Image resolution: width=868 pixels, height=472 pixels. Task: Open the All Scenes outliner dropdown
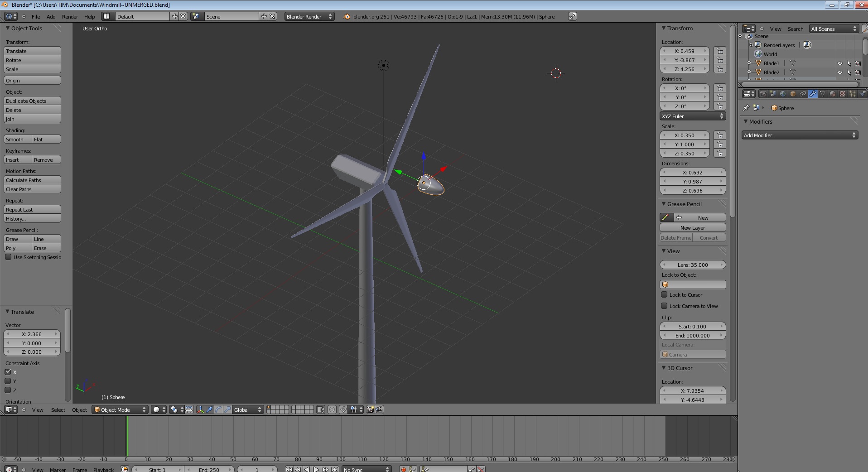click(834, 29)
